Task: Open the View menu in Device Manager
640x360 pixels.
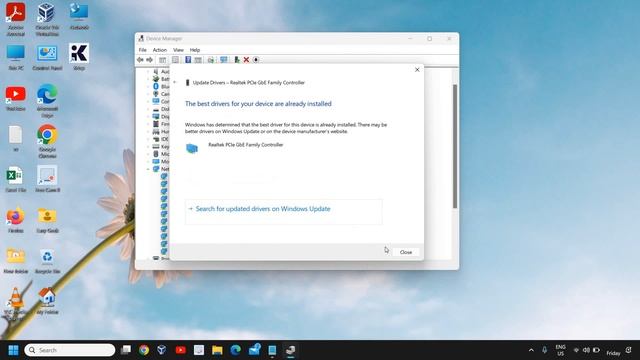Action: point(178,50)
